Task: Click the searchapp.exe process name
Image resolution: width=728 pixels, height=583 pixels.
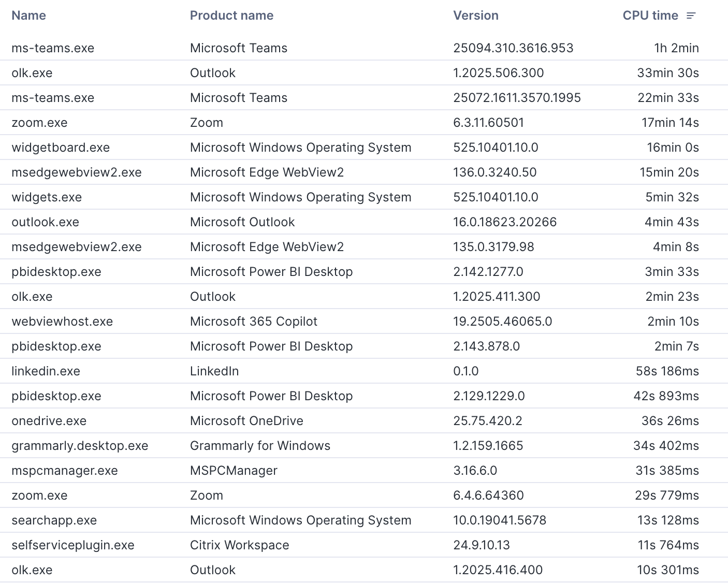Action: pyautogui.click(x=54, y=520)
